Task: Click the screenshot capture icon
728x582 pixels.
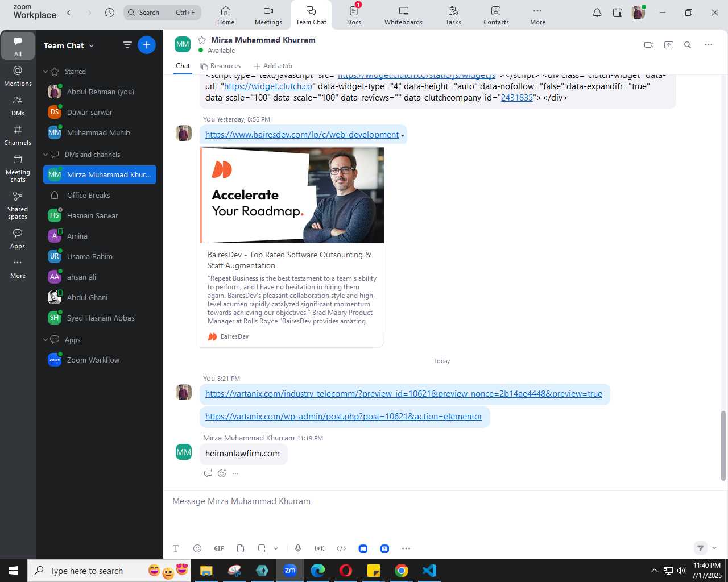Action: pyautogui.click(x=262, y=548)
